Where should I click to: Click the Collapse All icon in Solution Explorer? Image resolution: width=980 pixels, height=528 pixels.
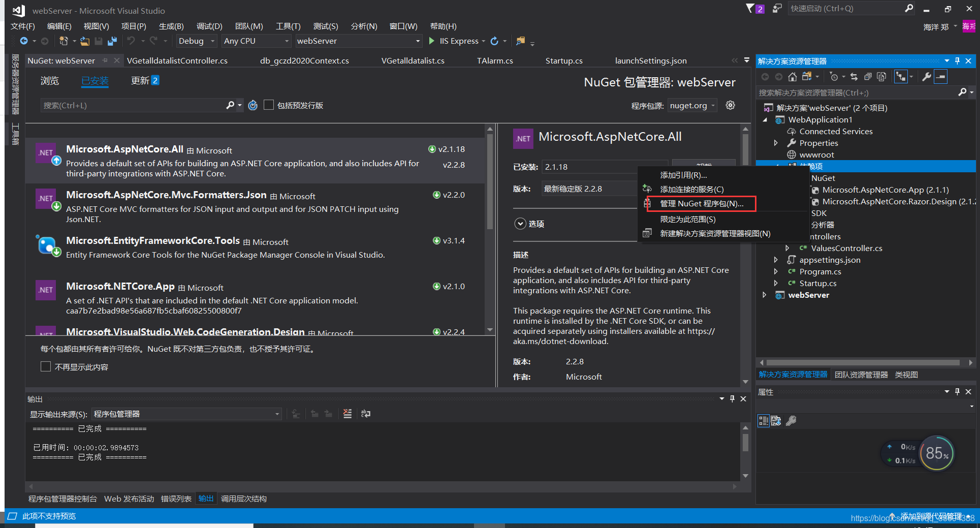point(868,77)
